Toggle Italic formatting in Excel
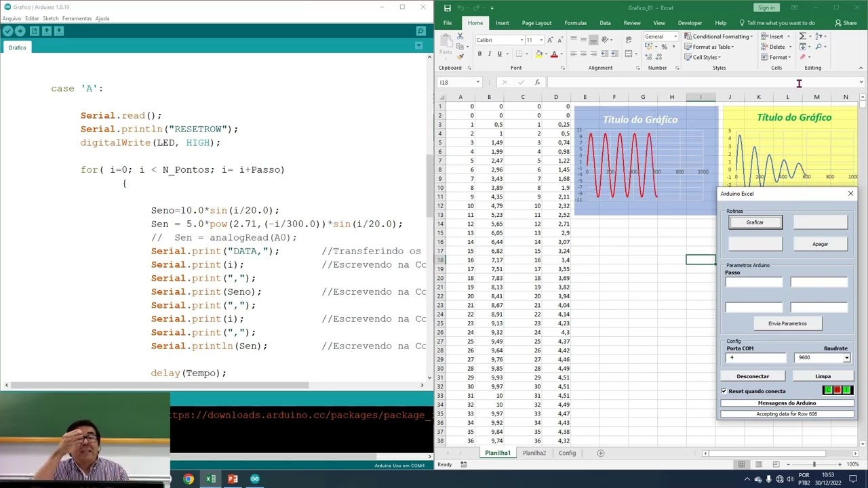The height and width of the screenshot is (488, 868). point(490,54)
